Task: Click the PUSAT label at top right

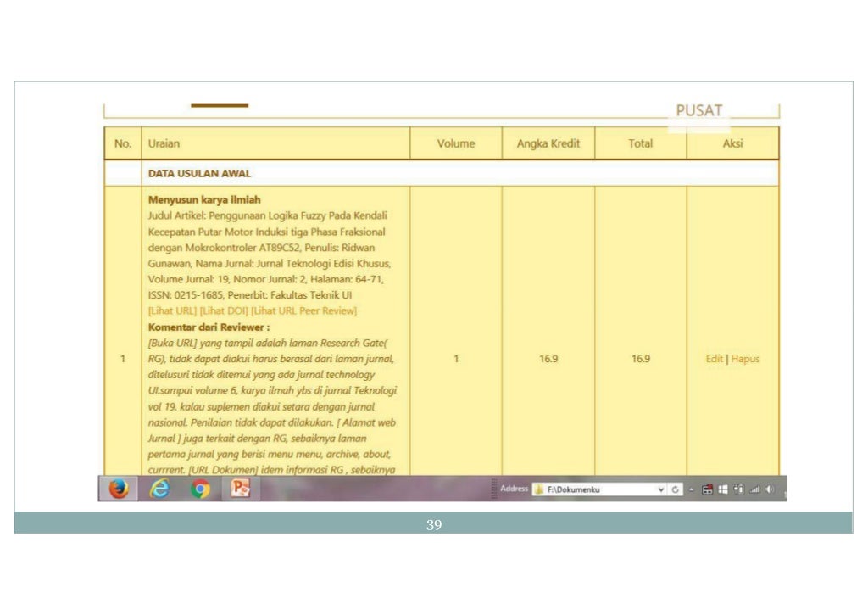Action: tap(699, 110)
